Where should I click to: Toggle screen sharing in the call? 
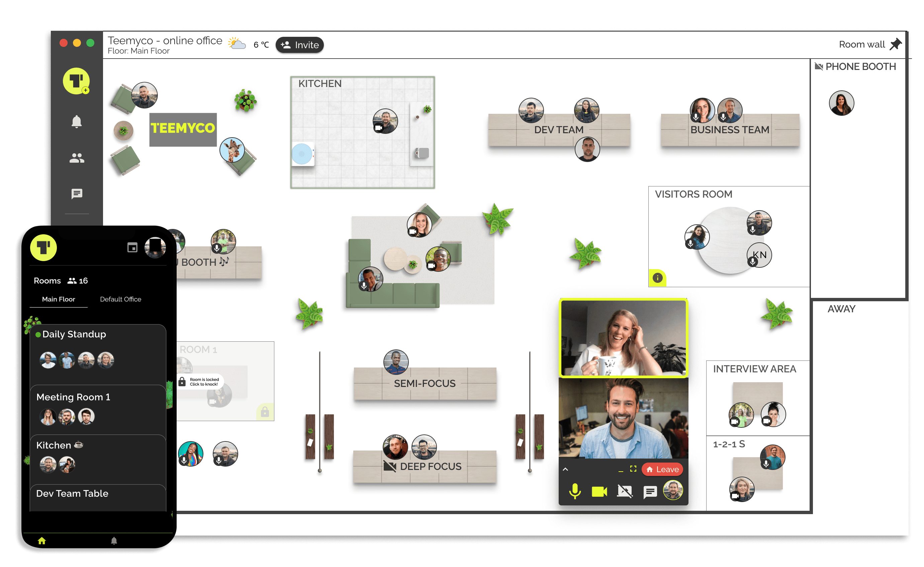[x=625, y=491]
